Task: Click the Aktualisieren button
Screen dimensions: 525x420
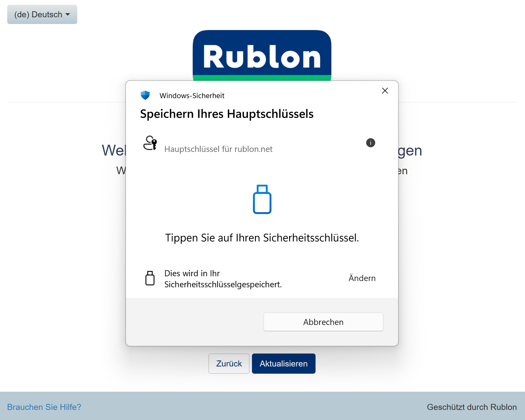Action: pos(283,364)
